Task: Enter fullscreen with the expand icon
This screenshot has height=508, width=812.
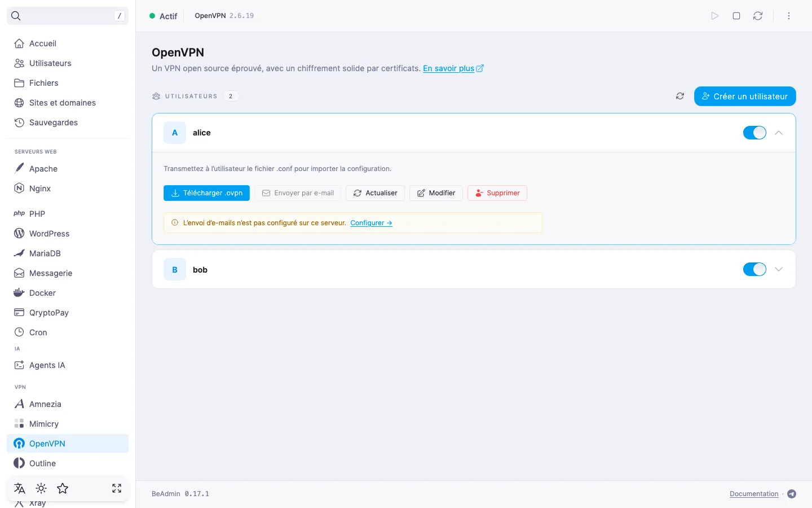Action: [x=117, y=488]
